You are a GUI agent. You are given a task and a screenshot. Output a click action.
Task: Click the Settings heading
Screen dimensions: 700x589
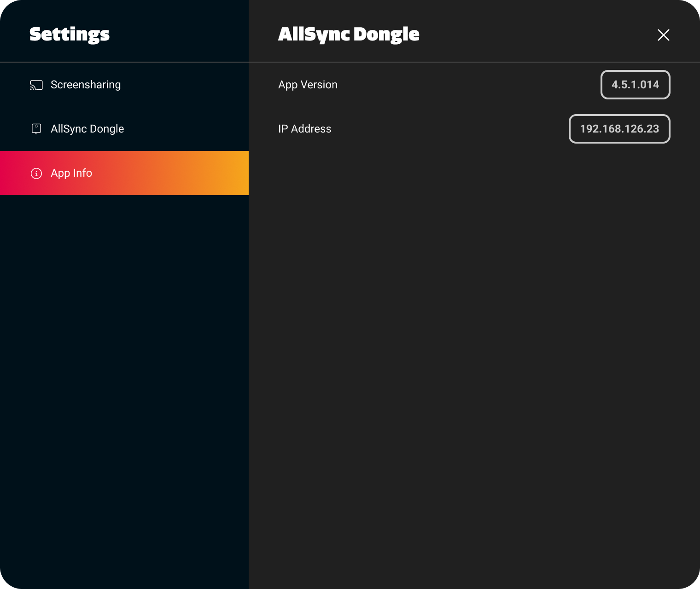(70, 35)
